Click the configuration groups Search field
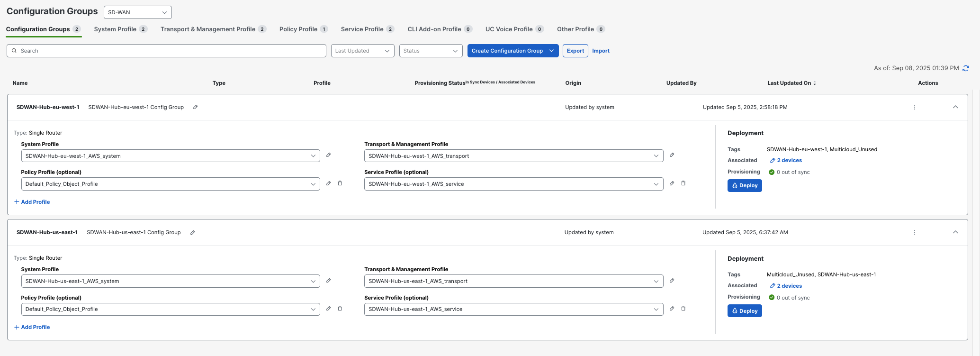980x356 pixels. click(166, 51)
